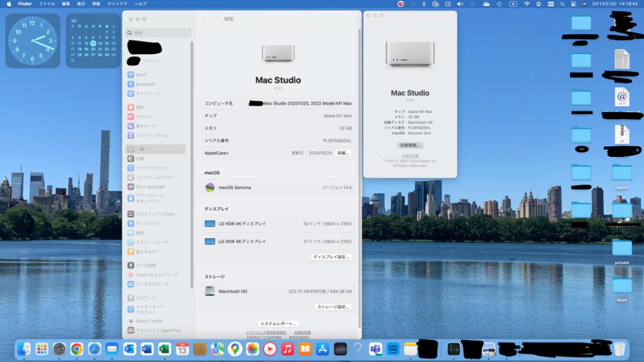Image resolution: width=644 pixels, height=362 pixels.
Task: Click the clock widget on the desktop
Action: click(33, 41)
